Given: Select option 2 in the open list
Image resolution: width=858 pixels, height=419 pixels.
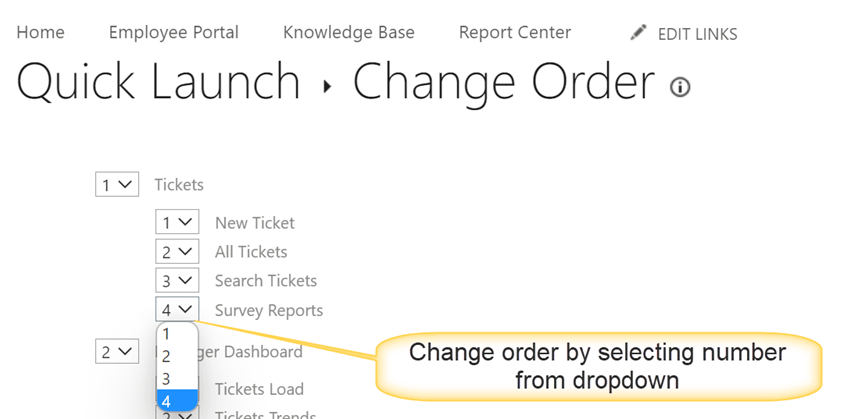Looking at the screenshot, I should [x=177, y=356].
